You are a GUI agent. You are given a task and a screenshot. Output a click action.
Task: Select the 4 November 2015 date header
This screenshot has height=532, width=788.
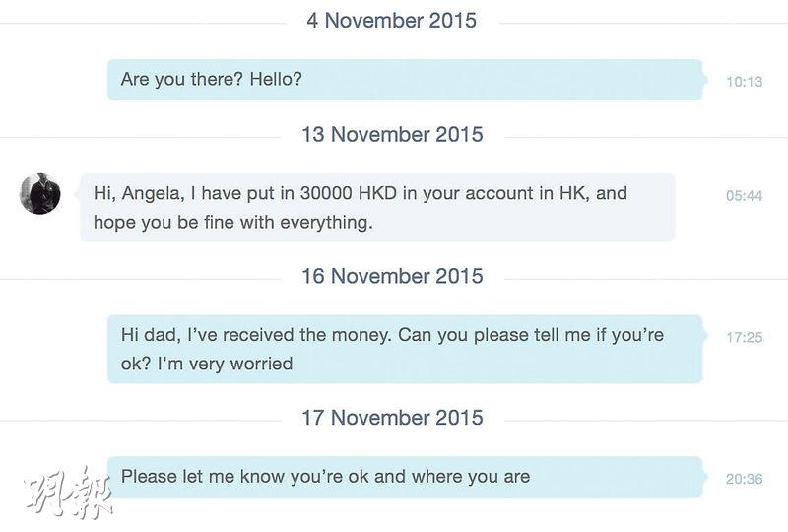pos(391,20)
